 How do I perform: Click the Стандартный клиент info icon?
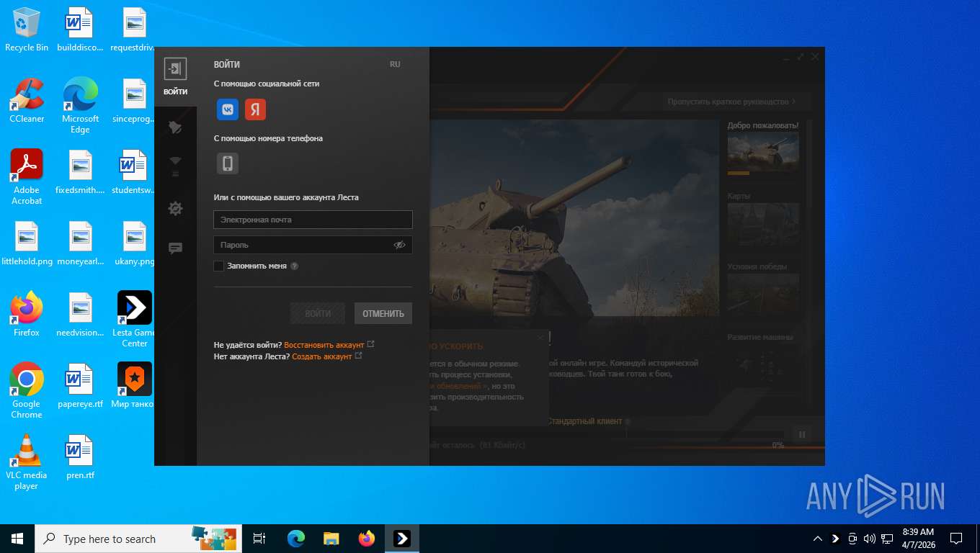pos(628,421)
